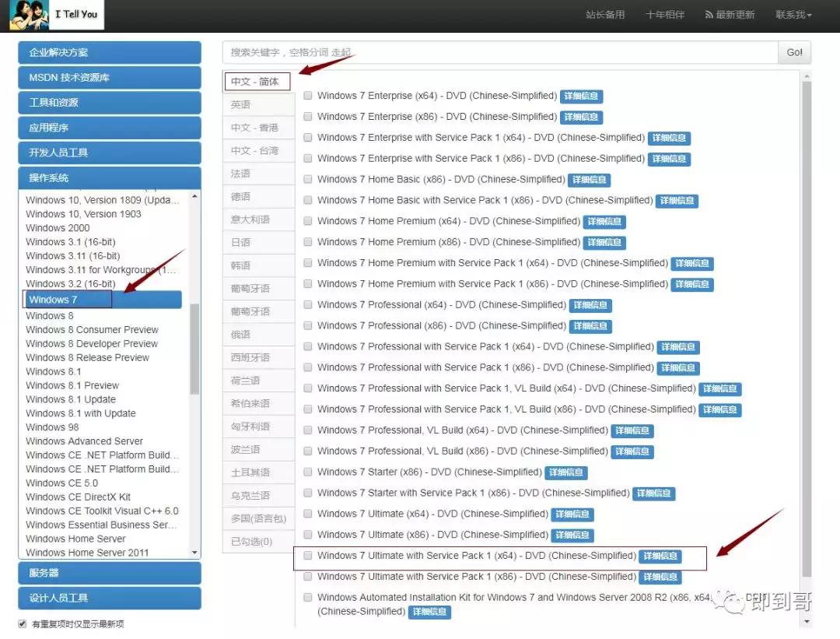Check Windows 7 Home Premium (x64) checkbox
Viewport: 840px width, 639px height.
point(308,221)
